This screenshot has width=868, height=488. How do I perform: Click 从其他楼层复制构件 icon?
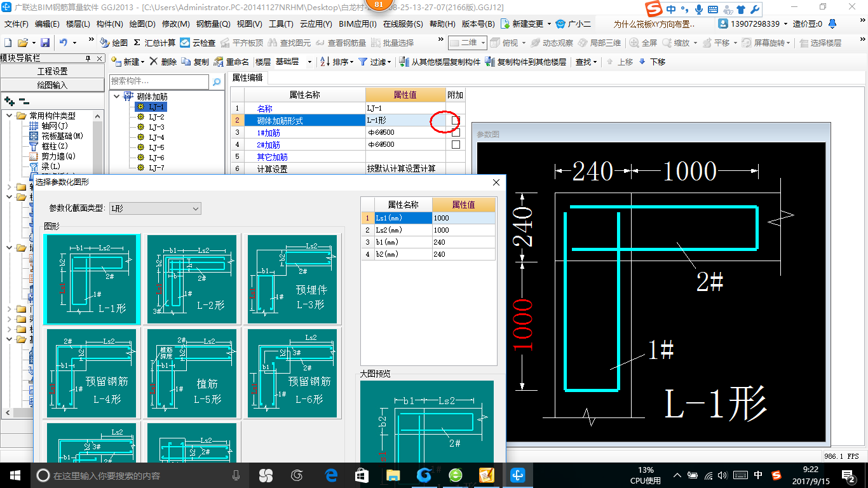(404, 62)
